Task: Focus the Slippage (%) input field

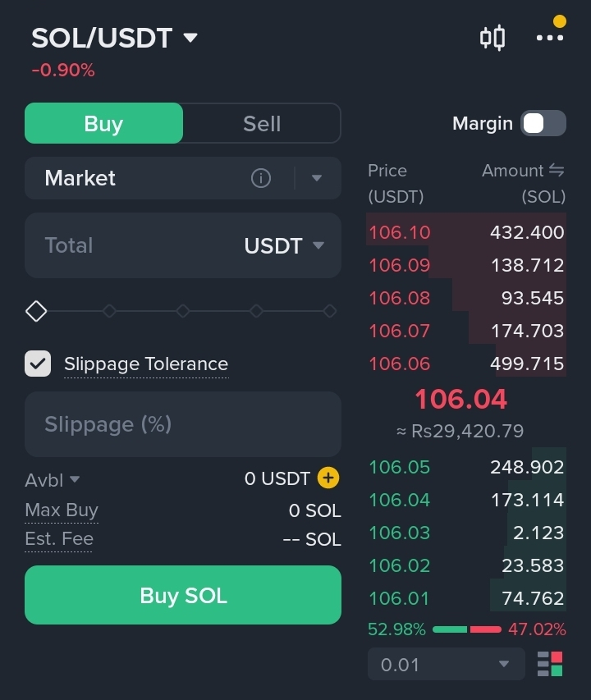Action: click(x=183, y=424)
